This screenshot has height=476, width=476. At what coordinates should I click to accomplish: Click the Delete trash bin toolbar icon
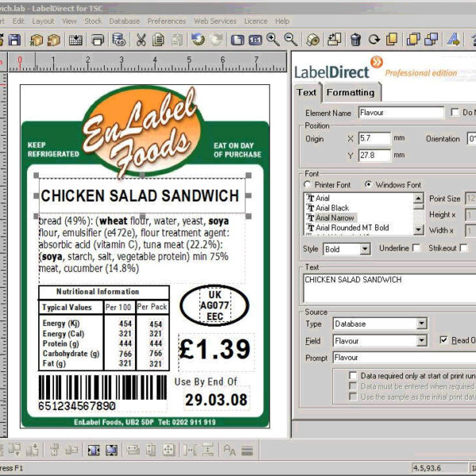point(355,39)
